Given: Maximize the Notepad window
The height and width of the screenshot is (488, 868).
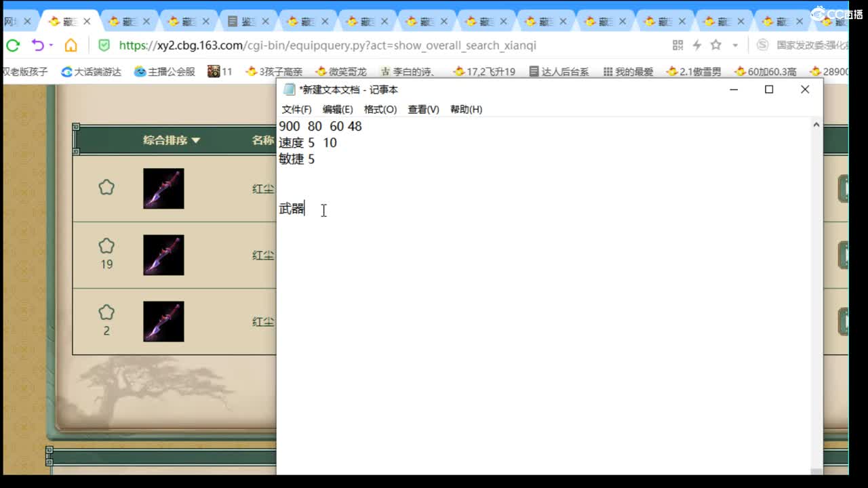Looking at the screenshot, I should point(769,89).
